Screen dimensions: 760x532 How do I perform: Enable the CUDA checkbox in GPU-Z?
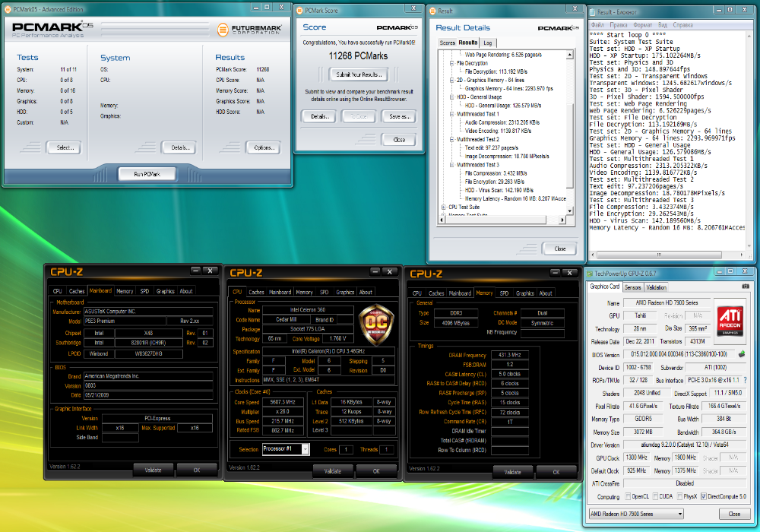click(x=655, y=496)
